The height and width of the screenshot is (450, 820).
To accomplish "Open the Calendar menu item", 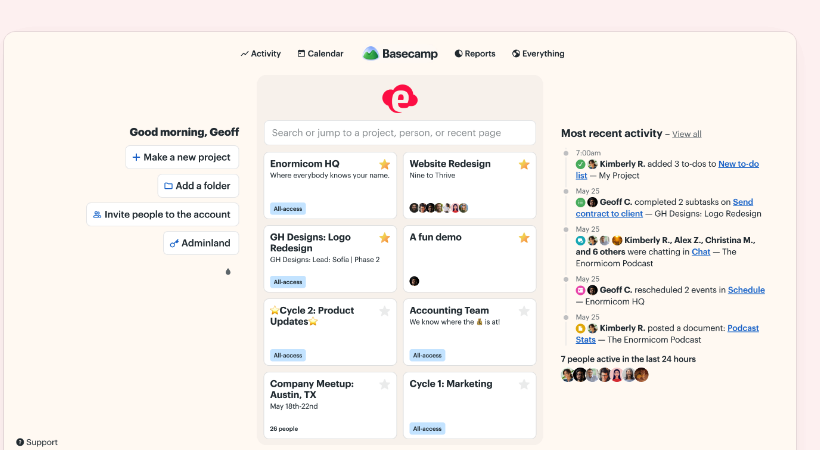I will [321, 53].
